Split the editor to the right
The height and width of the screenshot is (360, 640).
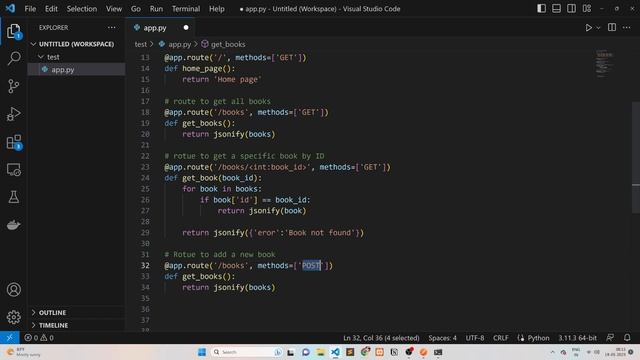(x=612, y=27)
